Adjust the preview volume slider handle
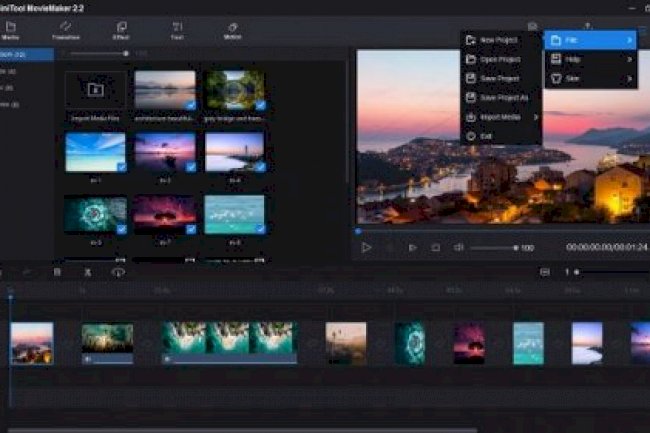 [x=516, y=248]
